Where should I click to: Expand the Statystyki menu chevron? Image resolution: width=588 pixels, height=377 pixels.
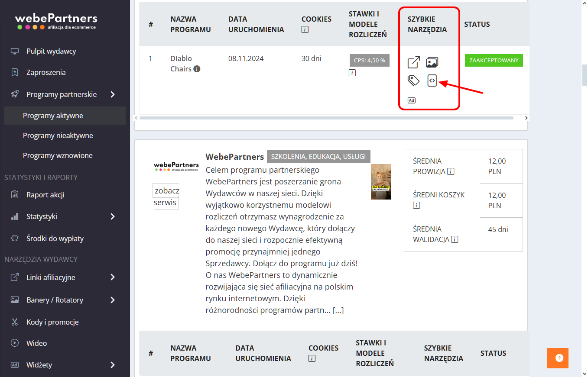[x=113, y=216]
